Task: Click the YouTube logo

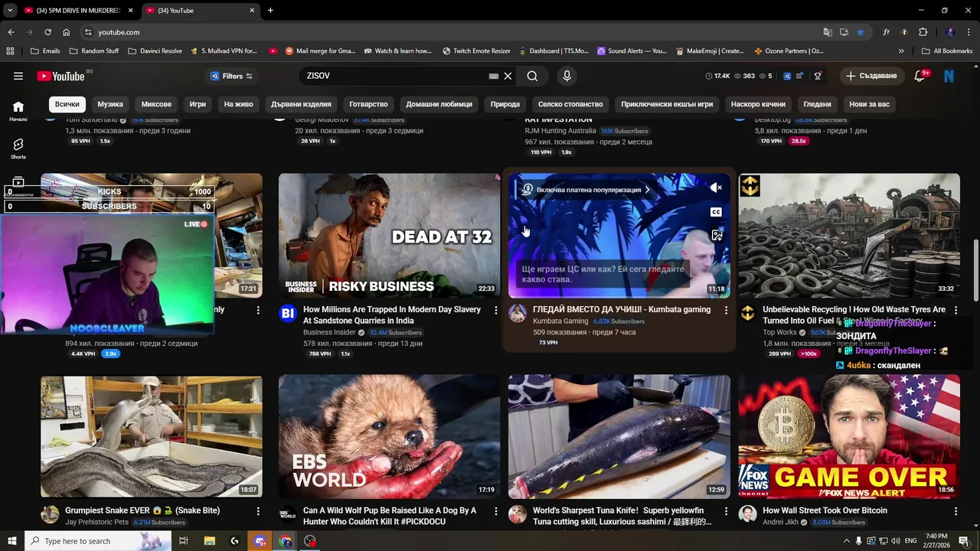Action: [61, 76]
